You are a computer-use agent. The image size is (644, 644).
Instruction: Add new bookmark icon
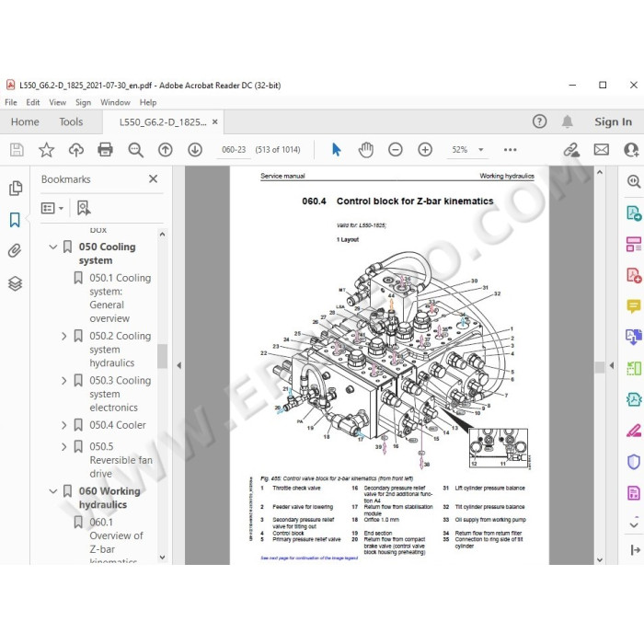(84, 208)
